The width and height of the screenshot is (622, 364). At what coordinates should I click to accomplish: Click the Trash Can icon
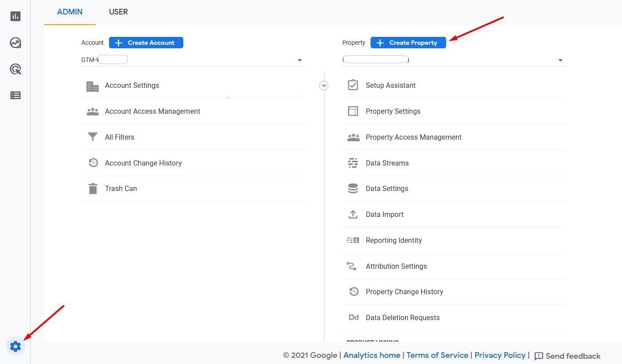click(93, 189)
